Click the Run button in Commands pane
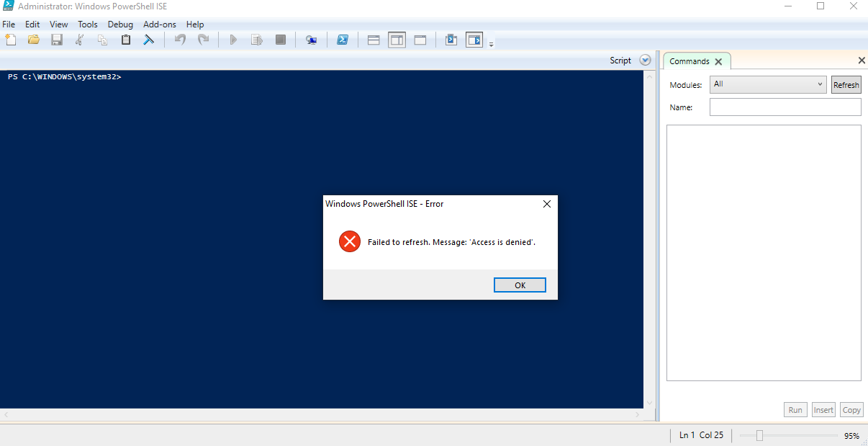 coord(795,410)
